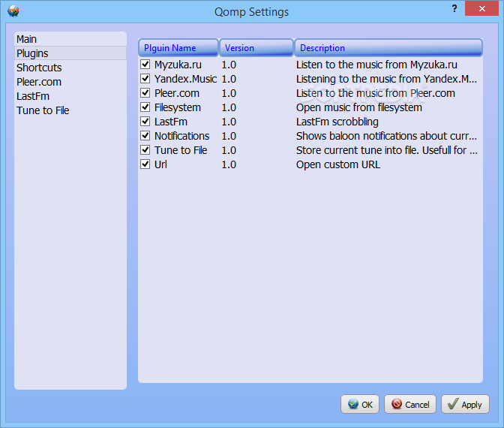Open Tune to File in the sidebar
The height and width of the screenshot is (428, 504).
pyautogui.click(x=70, y=110)
